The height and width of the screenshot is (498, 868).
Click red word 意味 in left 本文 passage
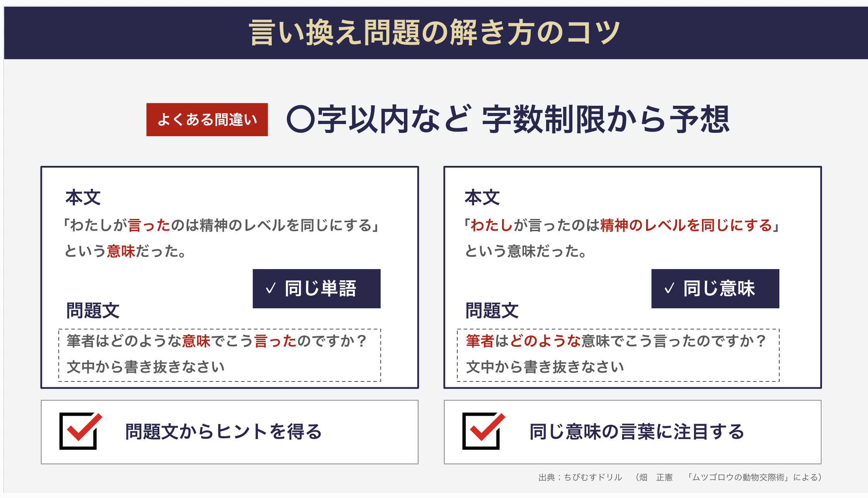pyautogui.click(x=121, y=251)
